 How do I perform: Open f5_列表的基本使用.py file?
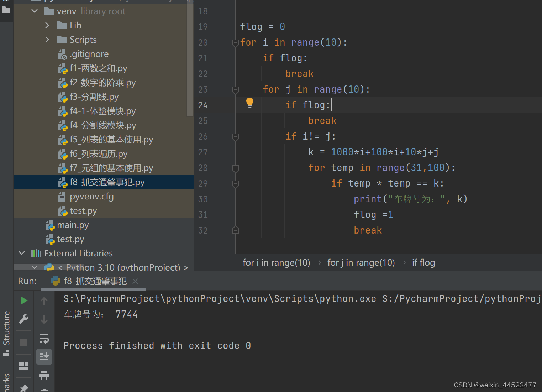tap(111, 140)
